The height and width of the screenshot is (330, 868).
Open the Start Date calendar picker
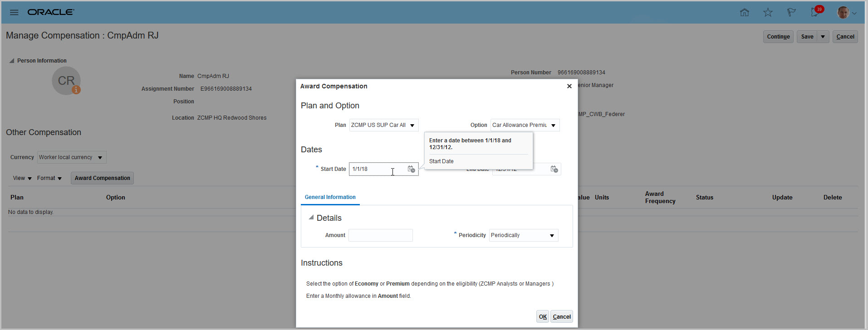pyautogui.click(x=411, y=169)
